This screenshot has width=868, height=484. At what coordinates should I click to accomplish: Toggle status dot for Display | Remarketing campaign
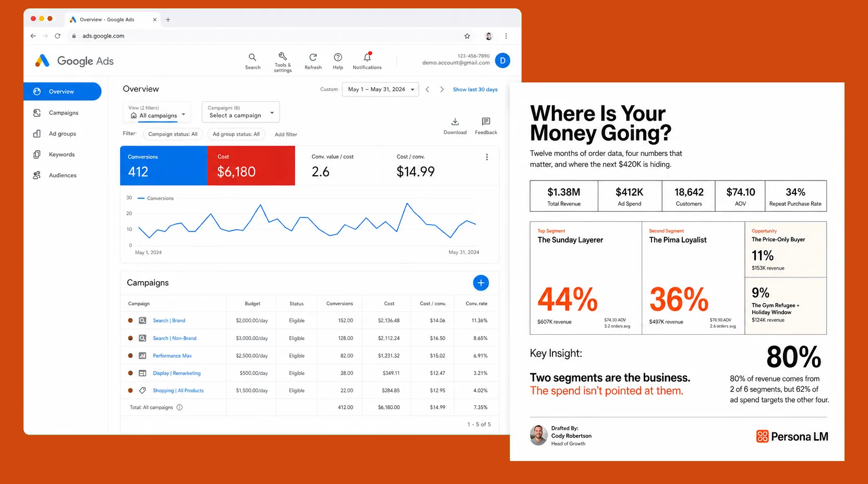[130, 373]
